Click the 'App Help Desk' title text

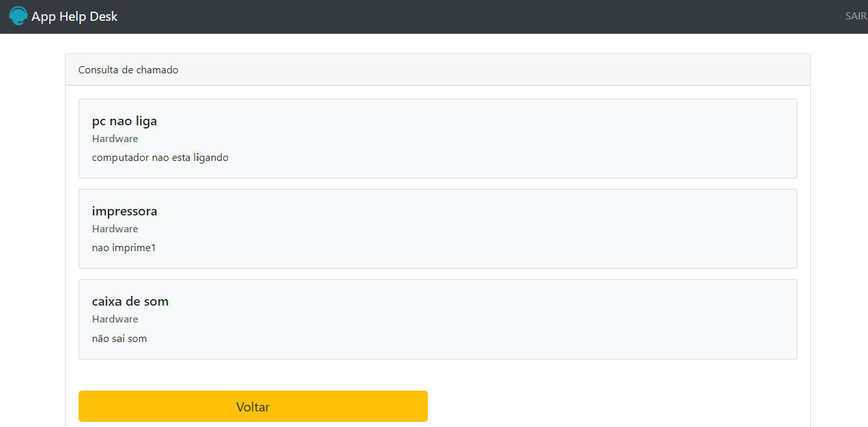[x=73, y=16]
